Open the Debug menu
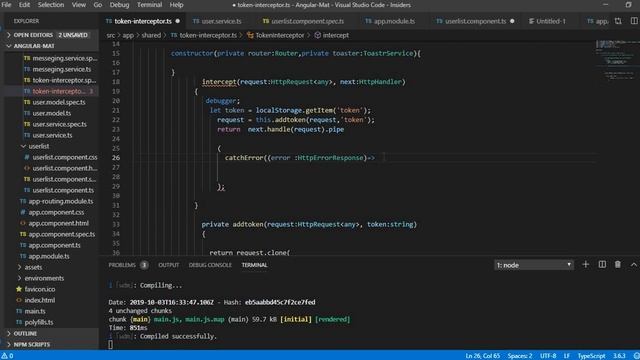Viewport: 640px width, 360px height. 119,5
